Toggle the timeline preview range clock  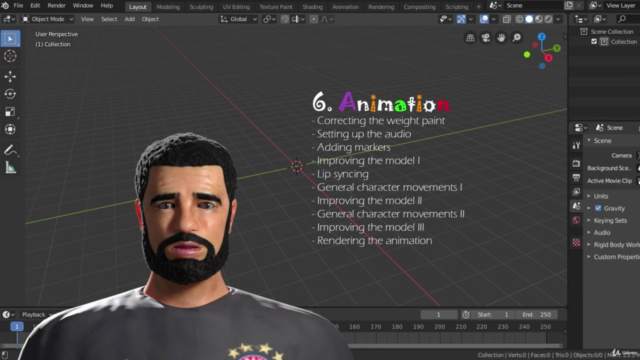point(466,315)
